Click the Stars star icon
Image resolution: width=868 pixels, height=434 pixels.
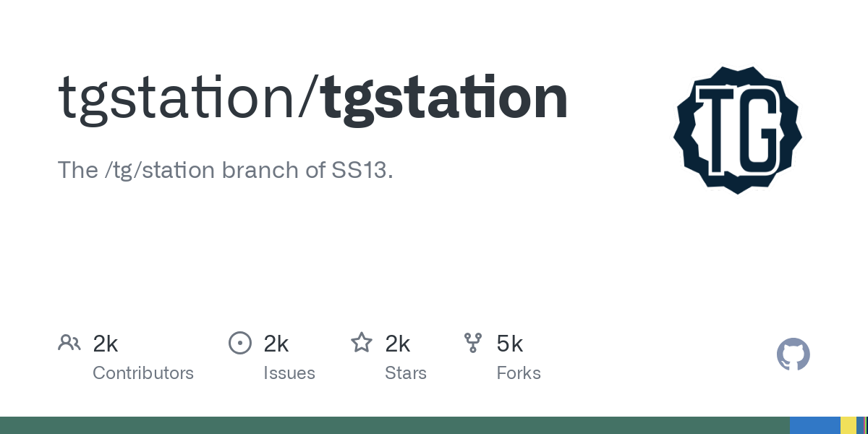pos(361,343)
